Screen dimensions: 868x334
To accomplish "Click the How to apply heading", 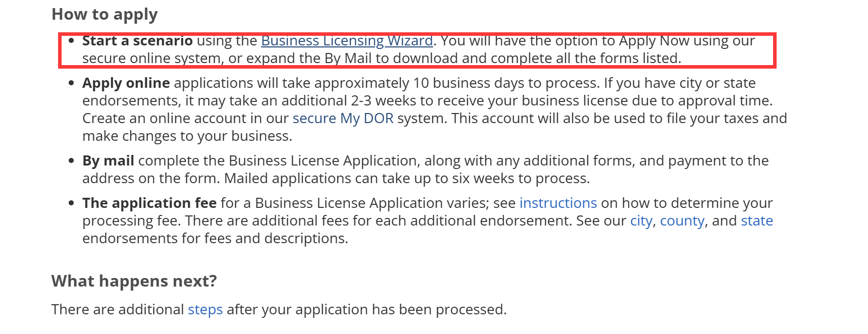I will [105, 15].
